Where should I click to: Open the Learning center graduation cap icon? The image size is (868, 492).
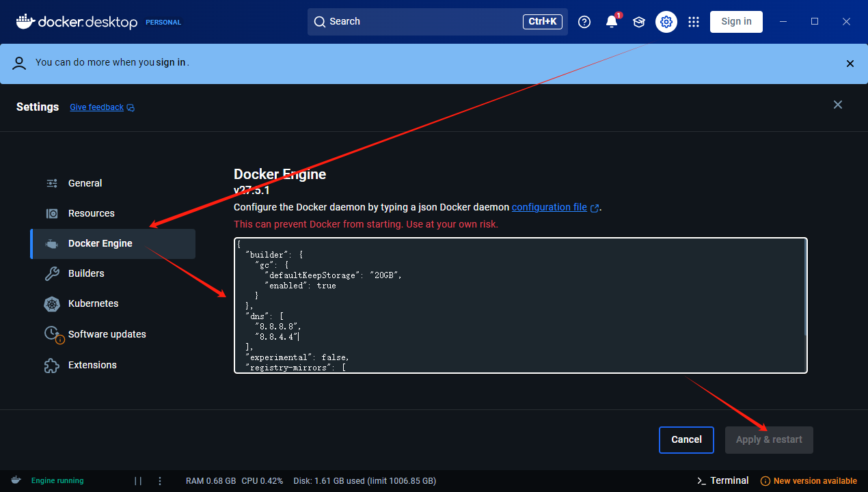click(639, 22)
